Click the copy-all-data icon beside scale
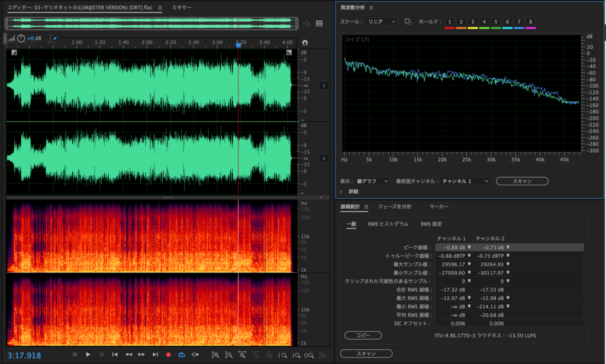 point(408,22)
